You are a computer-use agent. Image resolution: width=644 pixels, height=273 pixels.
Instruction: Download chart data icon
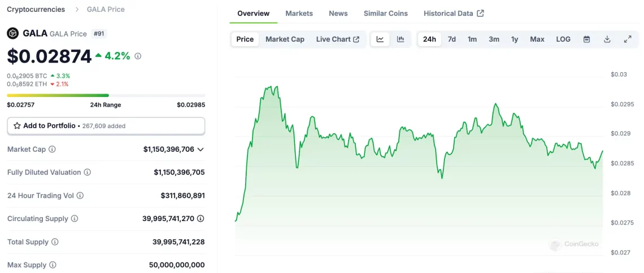[x=607, y=39]
